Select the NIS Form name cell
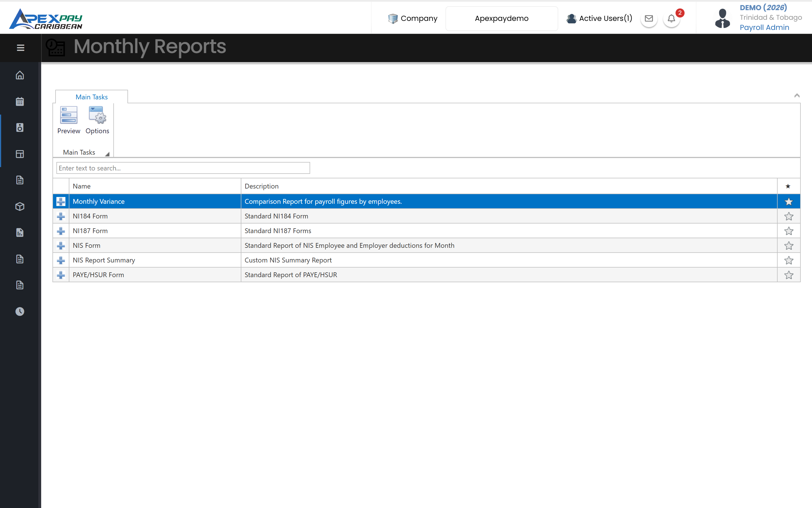The height and width of the screenshot is (508, 812). click(x=155, y=246)
